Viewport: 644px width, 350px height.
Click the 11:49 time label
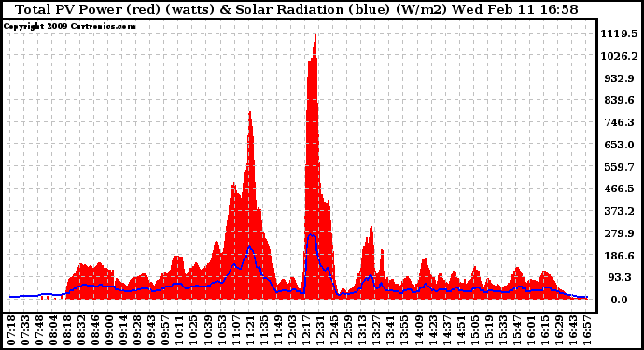pyautogui.click(x=278, y=330)
